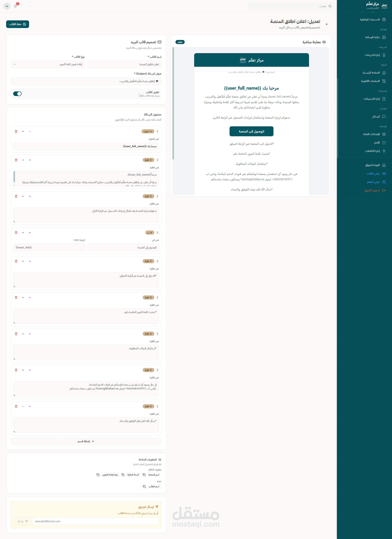Click the 'إضافة قسم' add section button
Image resolution: width=392 pixels, height=539 pixels.
click(x=86, y=441)
